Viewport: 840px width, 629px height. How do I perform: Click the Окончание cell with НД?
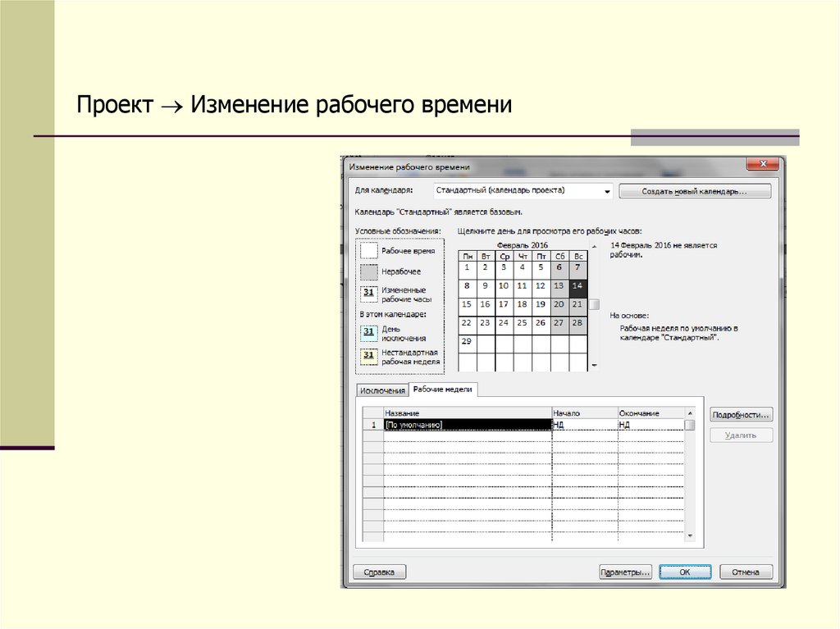point(651,425)
